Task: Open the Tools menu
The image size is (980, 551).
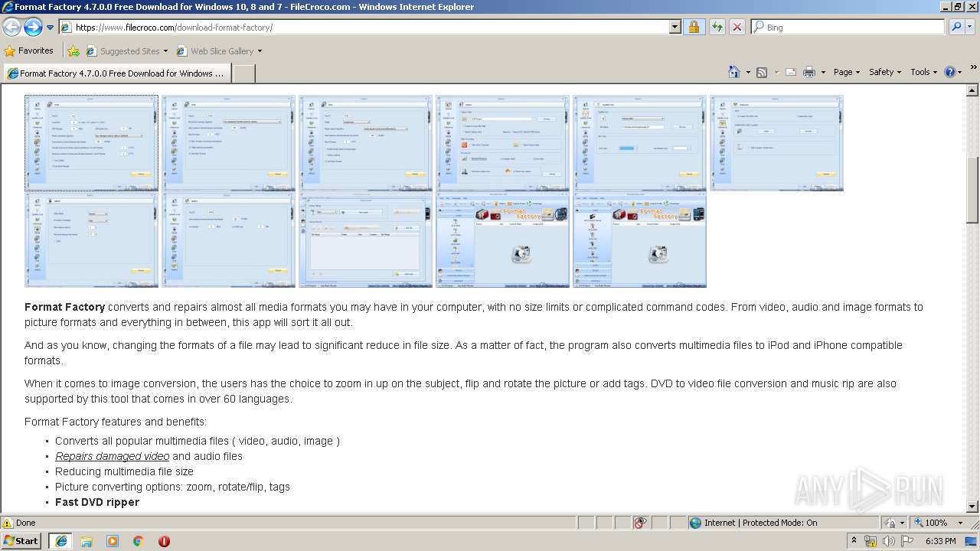Action: pos(923,72)
